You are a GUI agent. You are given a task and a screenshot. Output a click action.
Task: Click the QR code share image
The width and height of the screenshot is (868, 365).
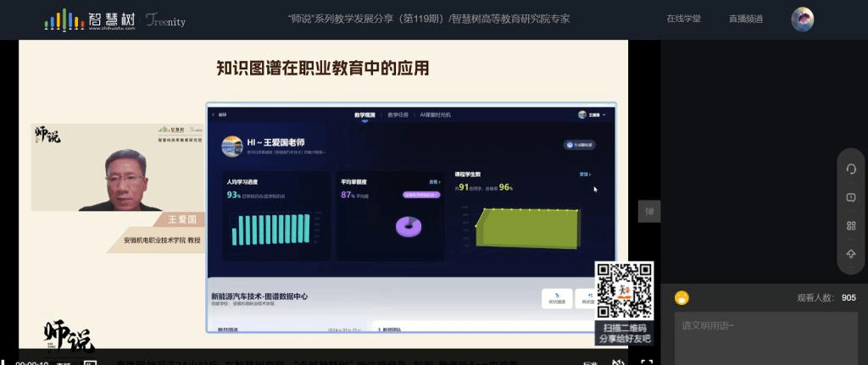[625, 290]
